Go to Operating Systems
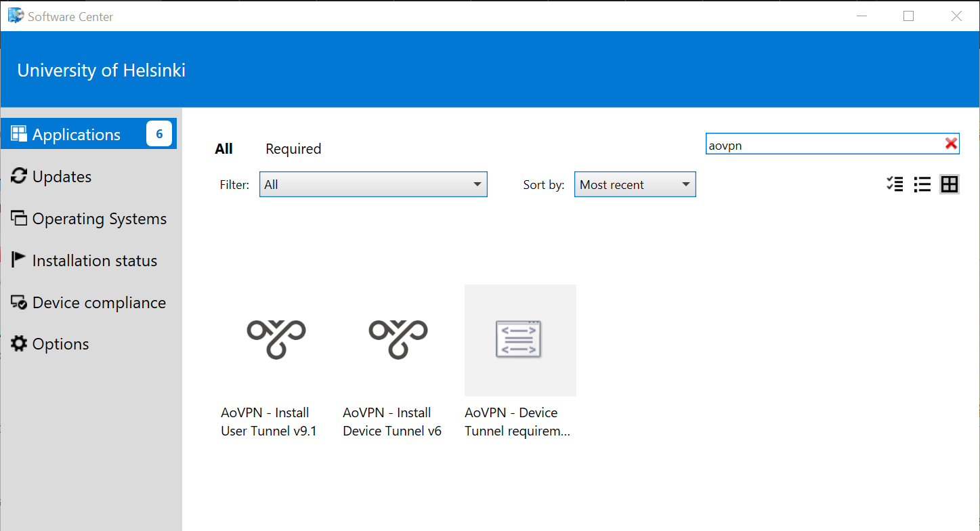The height and width of the screenshot is (531, 980). click(89, 219)
